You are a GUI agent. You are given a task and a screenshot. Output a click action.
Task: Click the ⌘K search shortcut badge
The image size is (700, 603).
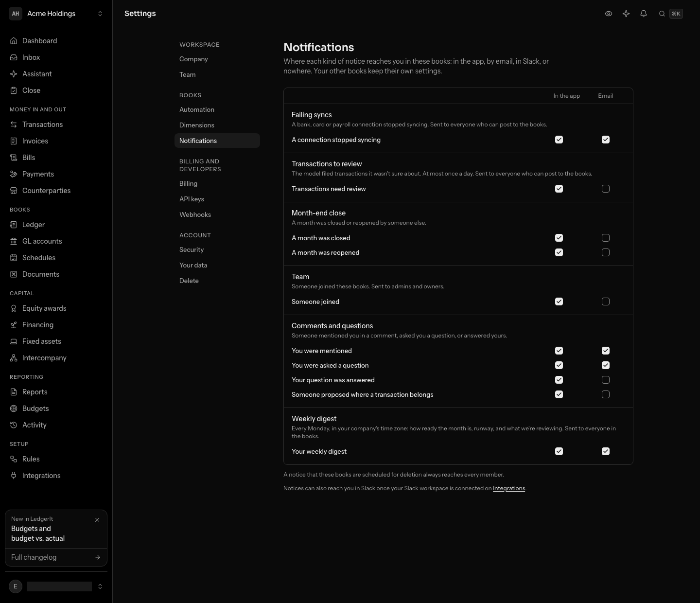pyautogui.click(x=676, y=14)
